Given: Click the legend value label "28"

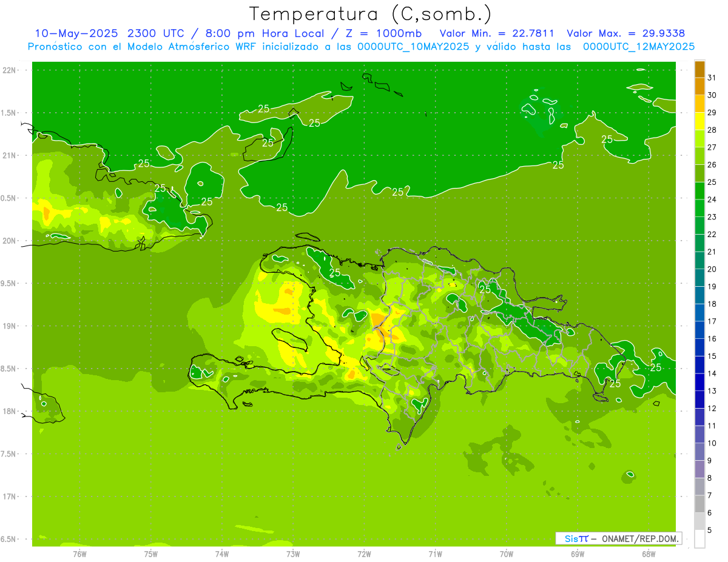Looking at the screenshot, I should click(x=712, y=130).
